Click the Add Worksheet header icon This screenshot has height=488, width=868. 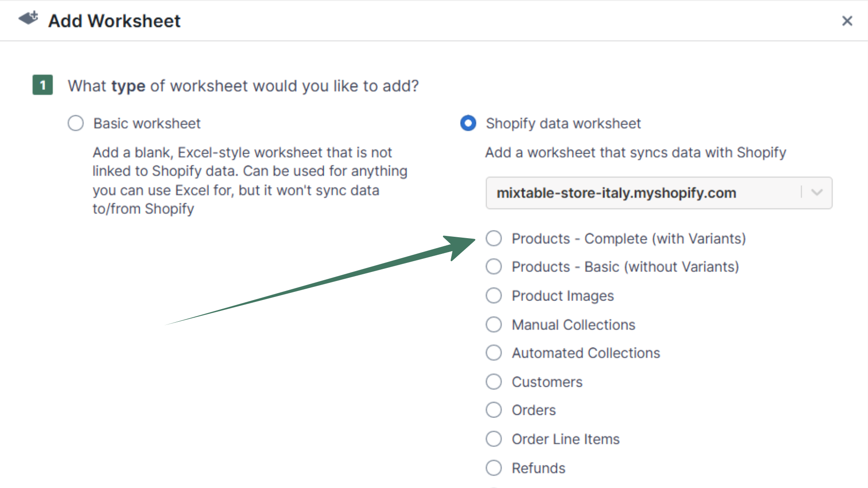coord(28,19)
